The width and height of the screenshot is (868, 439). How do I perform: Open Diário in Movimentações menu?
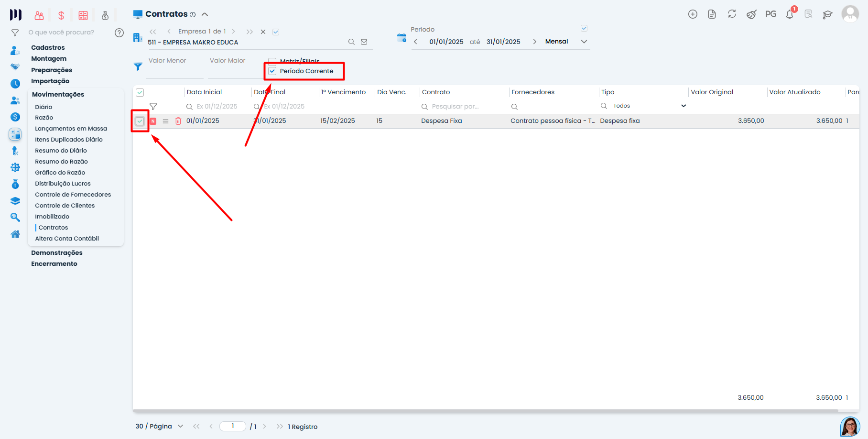(43, 107)
